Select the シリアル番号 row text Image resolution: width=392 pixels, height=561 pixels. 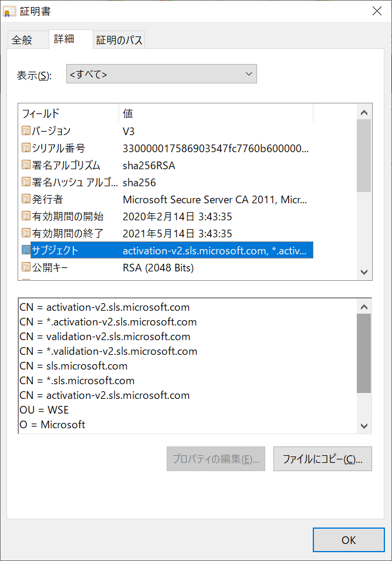(x=59, y=148)
